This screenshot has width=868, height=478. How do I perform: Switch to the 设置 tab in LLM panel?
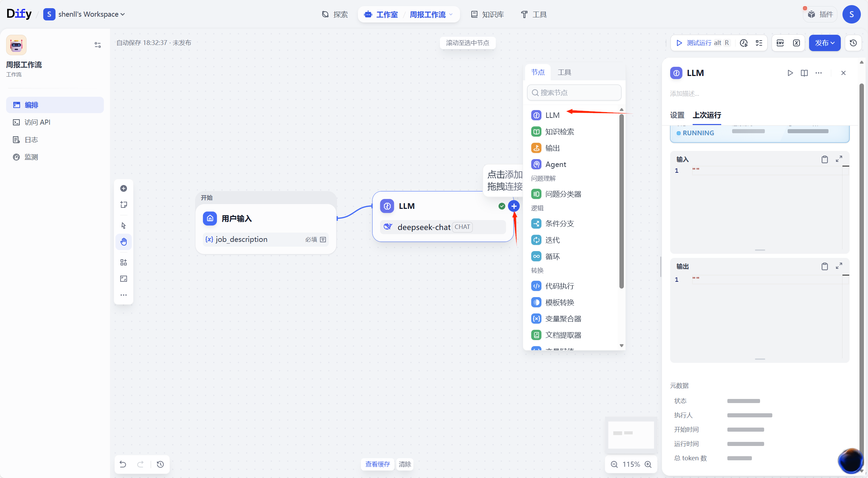coord(677,115)
